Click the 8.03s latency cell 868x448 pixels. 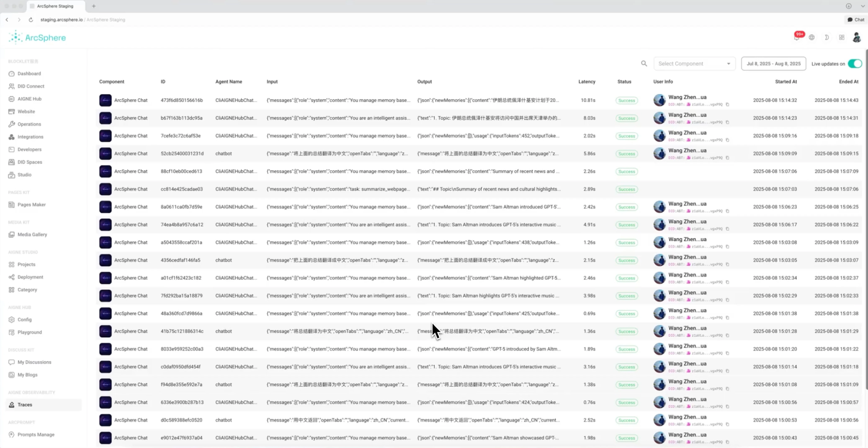[x=589, y=118]
